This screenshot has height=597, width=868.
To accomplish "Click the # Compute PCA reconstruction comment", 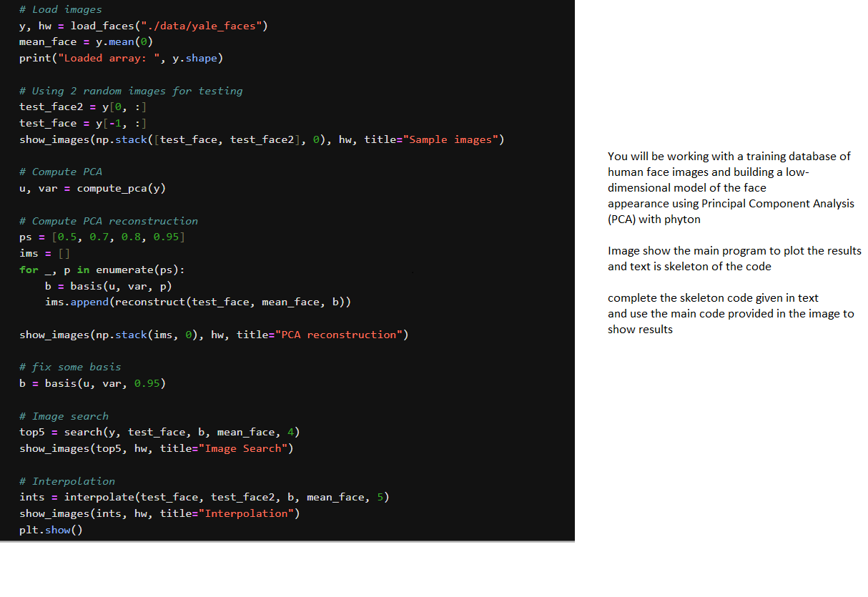I will pos(107,220).
